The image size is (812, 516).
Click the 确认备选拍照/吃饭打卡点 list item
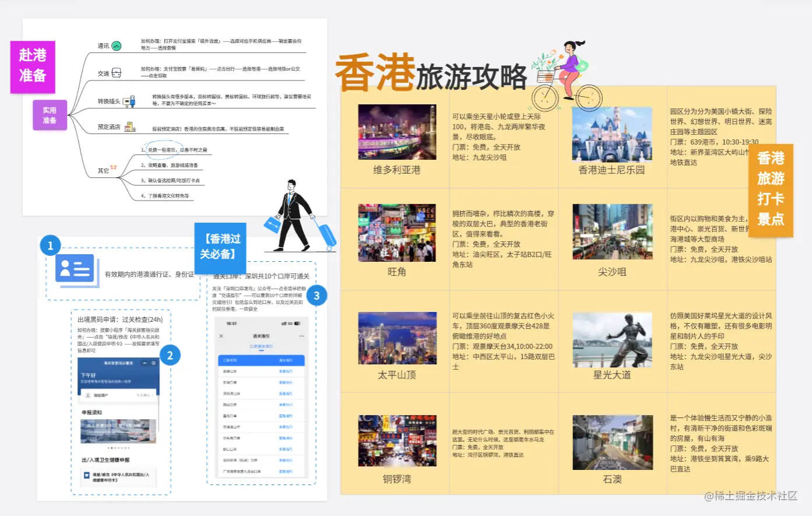pyautogui.click(x=170, y=181)
